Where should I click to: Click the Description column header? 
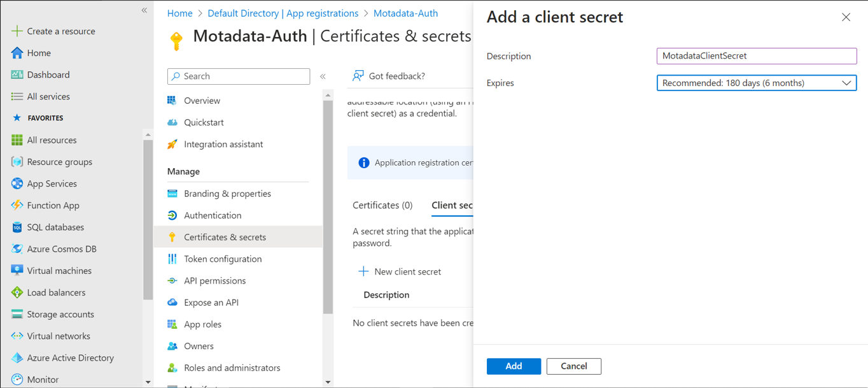386,295
